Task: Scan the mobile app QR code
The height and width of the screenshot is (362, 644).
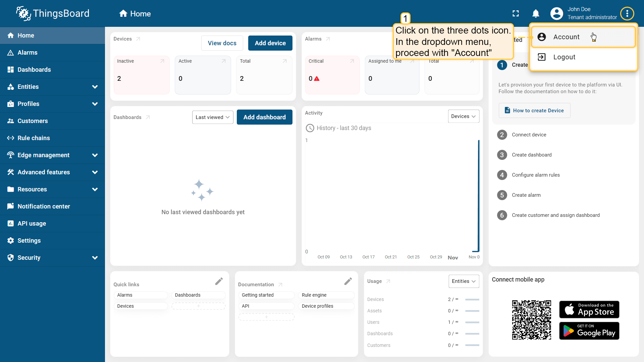Action: tap(531, 320)
